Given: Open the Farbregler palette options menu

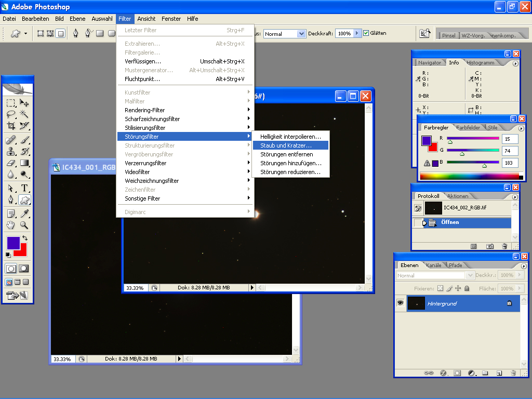Looking at the screenshot, I should tap(521, 129).
